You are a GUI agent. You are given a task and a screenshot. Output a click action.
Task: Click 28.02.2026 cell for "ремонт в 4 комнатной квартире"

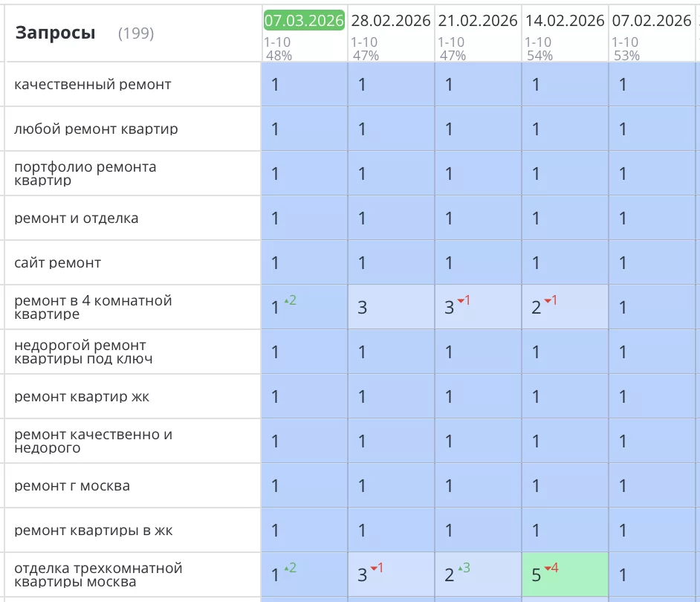(391, 307)
